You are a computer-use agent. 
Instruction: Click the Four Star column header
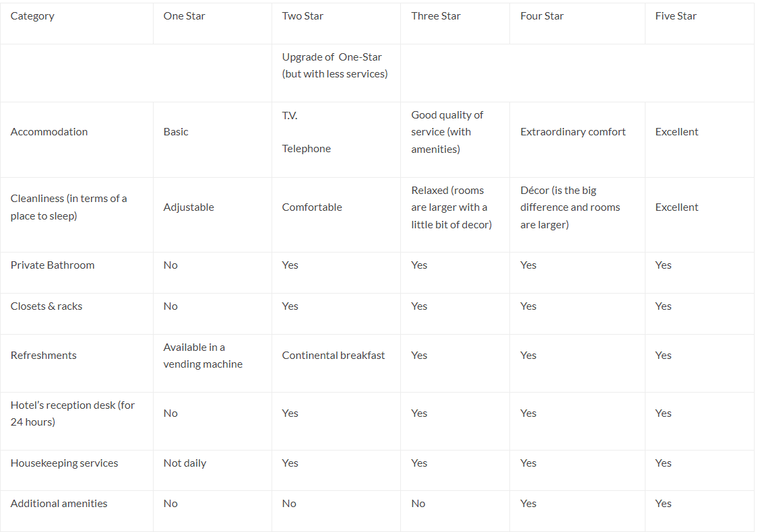[x=542, y=16]
